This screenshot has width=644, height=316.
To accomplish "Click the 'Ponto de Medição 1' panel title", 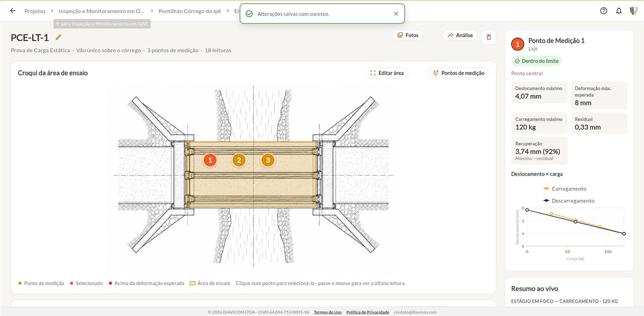I will [556, 41].
